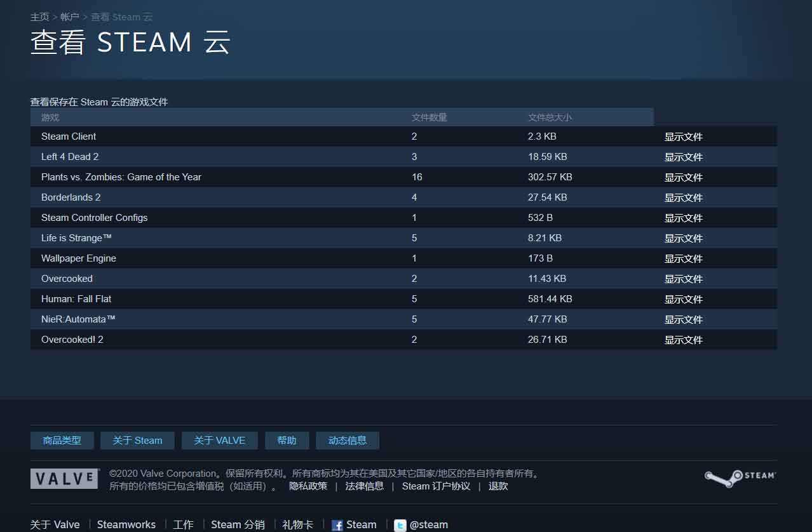Open the 礼物卡 bottom link
The image size is (812, 532).
[x=298, y=525]
